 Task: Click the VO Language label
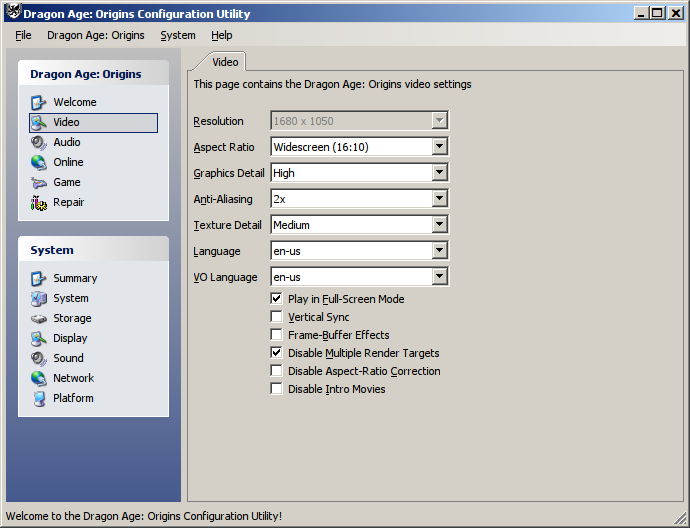tap(225, 277)
